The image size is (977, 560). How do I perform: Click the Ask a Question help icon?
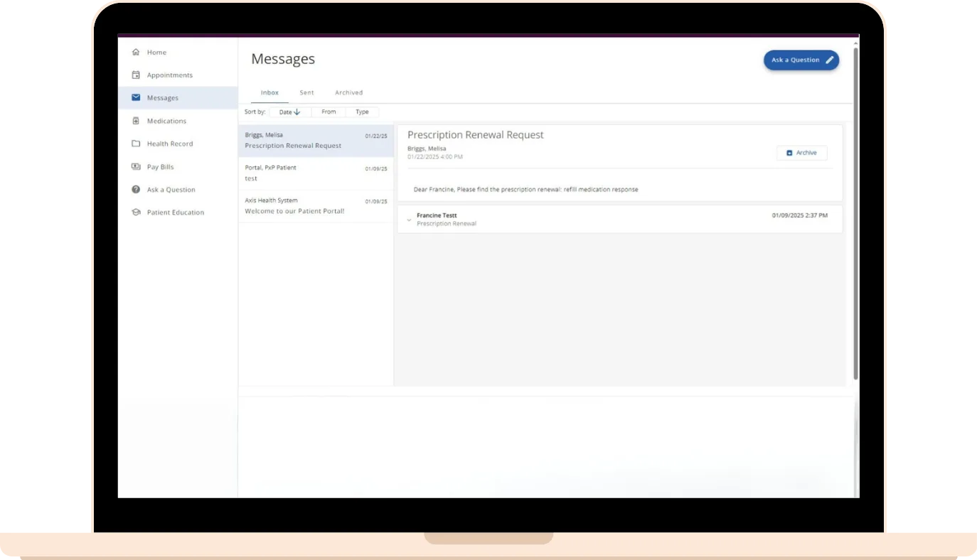point(136,190)
